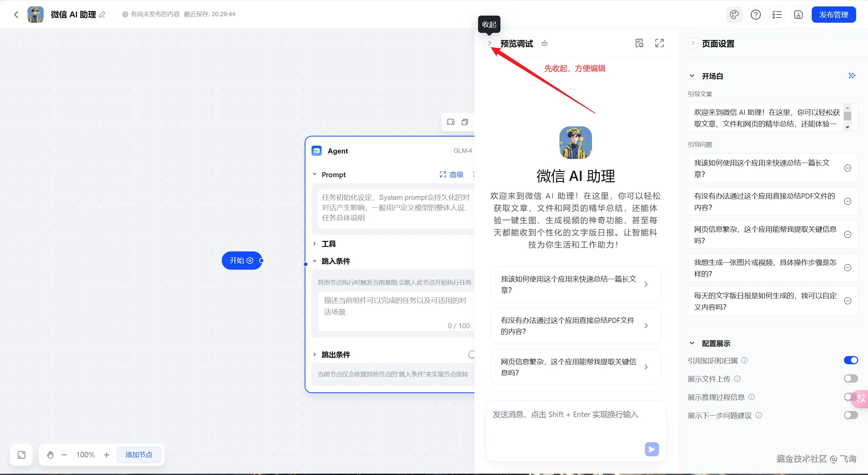Click the 发布管理 button
The height and width of the screenshot is (475, 868).
point(833,15)
